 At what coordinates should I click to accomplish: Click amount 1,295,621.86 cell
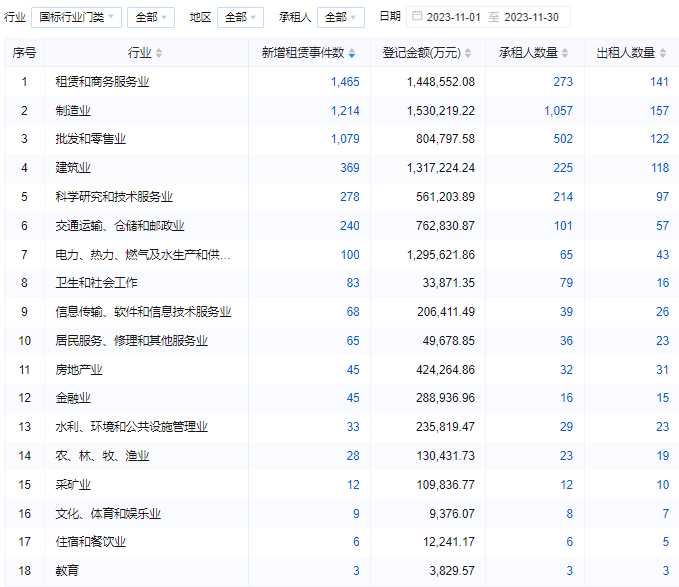pos(441,255)
